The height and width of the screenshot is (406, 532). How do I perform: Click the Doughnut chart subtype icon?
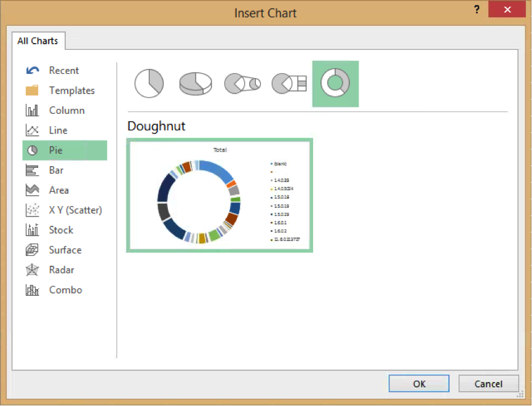pyautogui.click(x=335, y=83)
